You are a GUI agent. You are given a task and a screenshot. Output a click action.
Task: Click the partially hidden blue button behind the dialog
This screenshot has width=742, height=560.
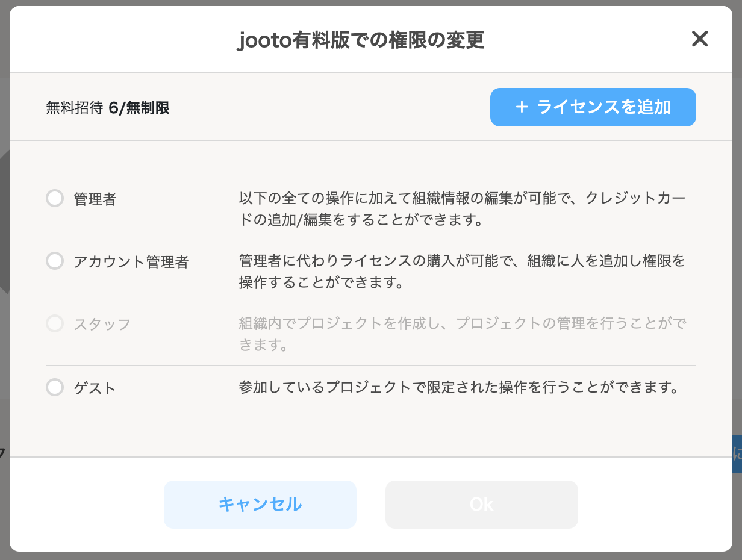(x=737, y=454)
